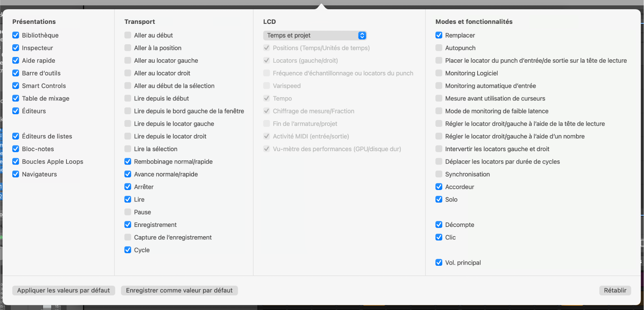Click Appliquer les valeurs par défaut
This screenshot has height=310, width=644.
63,290
